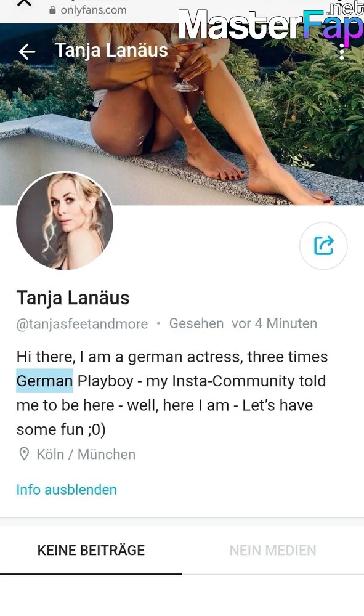
Task: Click the highlighted word German
Action: click(x=45, y=381)
